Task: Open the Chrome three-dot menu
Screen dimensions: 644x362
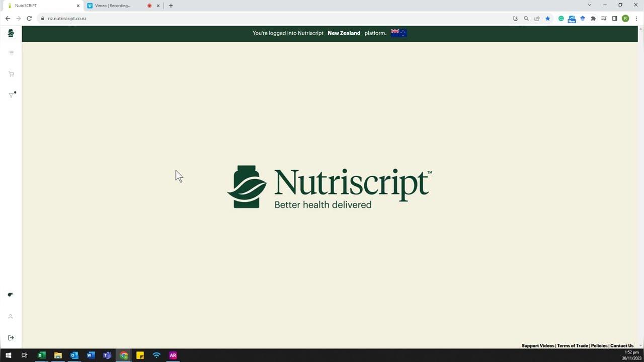Action: pyautogui.click(x=636, y=19)
